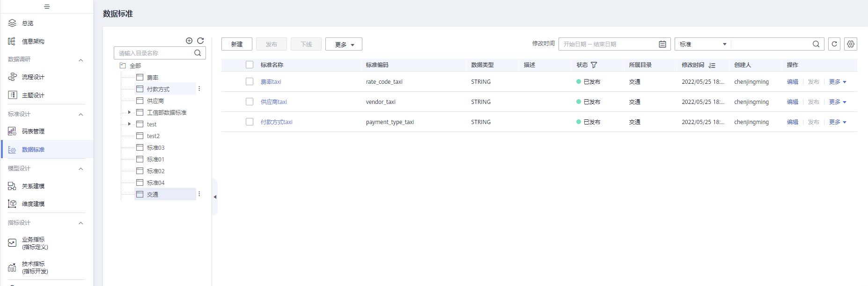Click the refresh directory tree icon
Image resolution: width=868 pixels, height=286 pixels.
tap(200, 41)
